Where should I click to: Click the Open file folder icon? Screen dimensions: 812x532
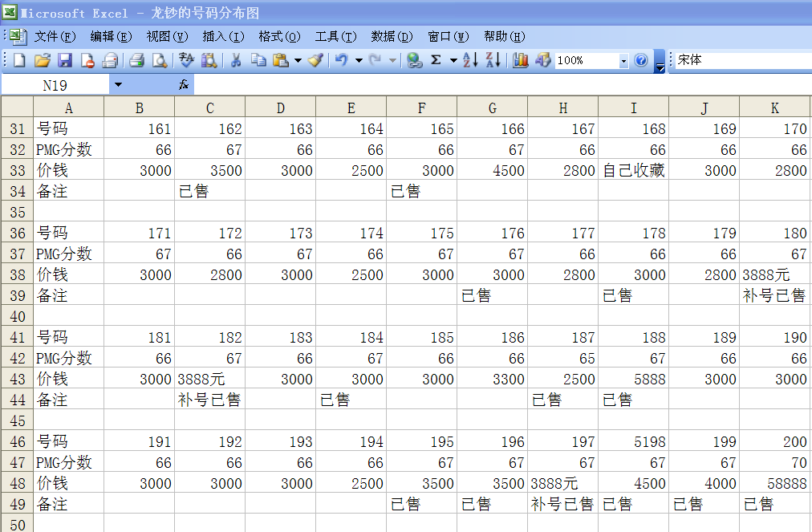42,60
